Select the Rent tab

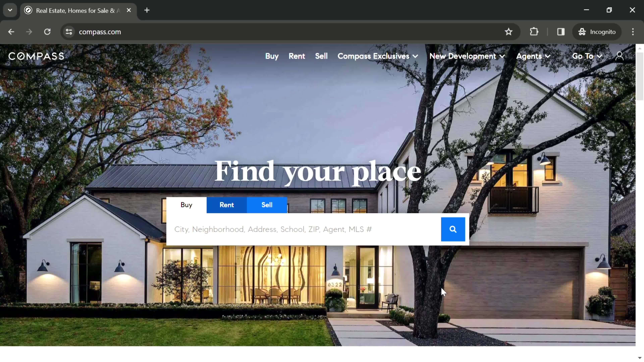tap(226, 205)
